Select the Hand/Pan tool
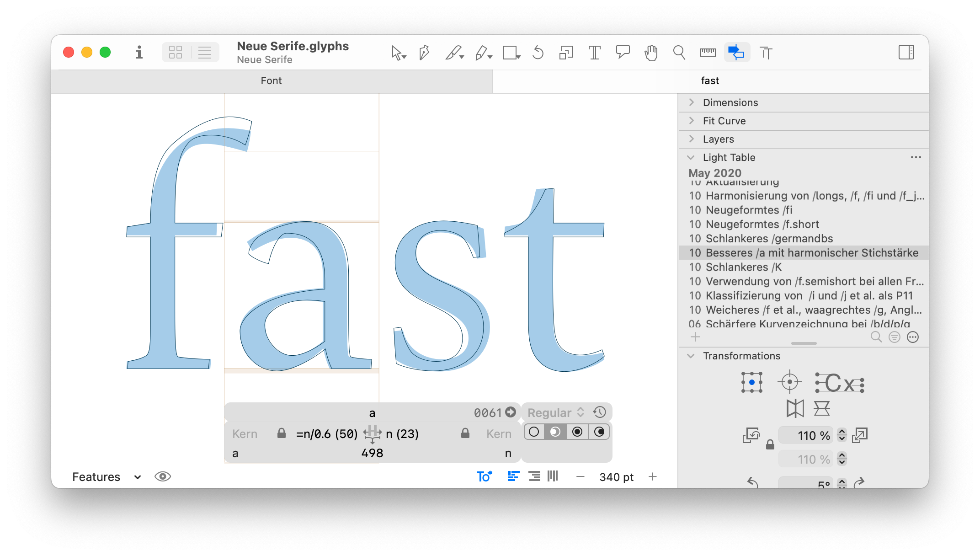Viewport: 980px width, 556px height. (650, 53)
